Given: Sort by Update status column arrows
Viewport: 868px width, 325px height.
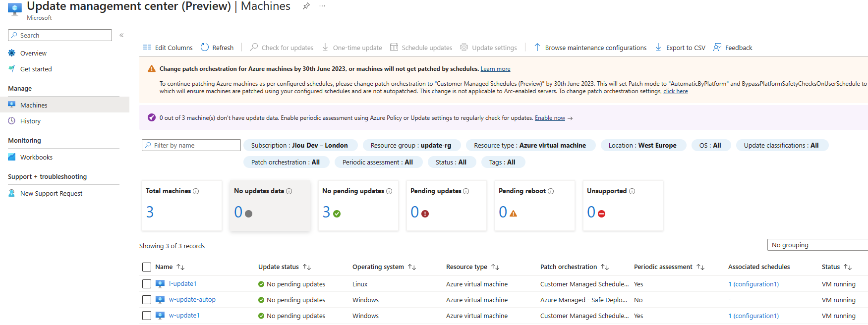Looking at the screenshot, I should [x=307, y=267].
